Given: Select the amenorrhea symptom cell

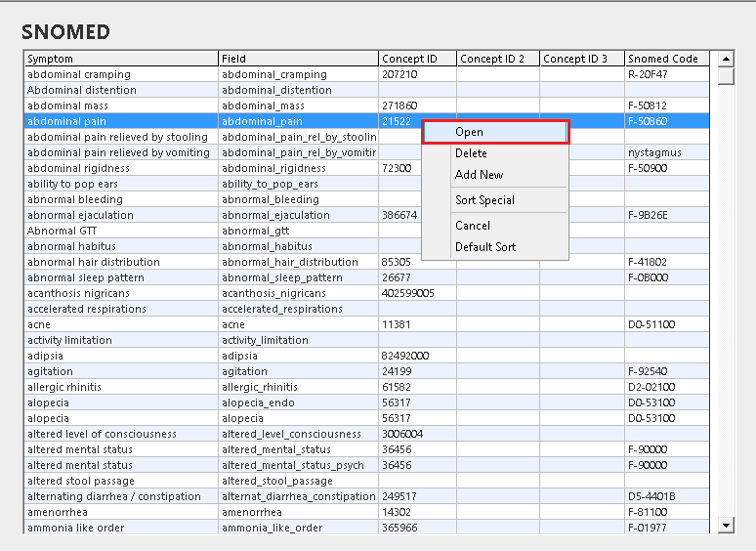Looking at the screenshot, I should coord(121,512).
